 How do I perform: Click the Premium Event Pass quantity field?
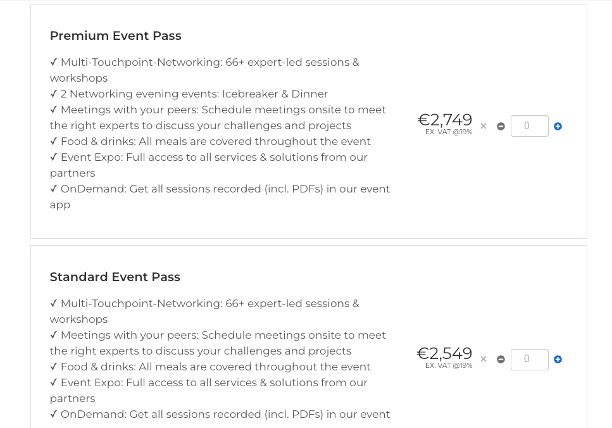pyautogui.click(x=529, y=126)
